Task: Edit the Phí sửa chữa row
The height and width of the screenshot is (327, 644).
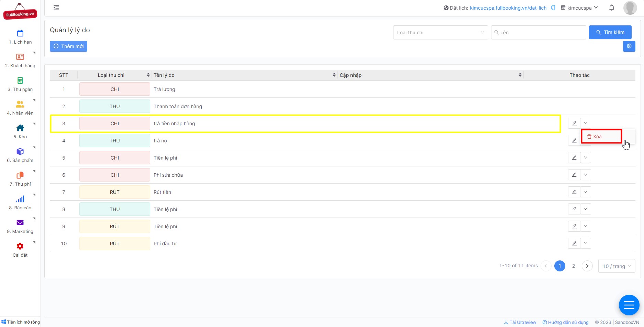Action: click(x=574, y=175)
